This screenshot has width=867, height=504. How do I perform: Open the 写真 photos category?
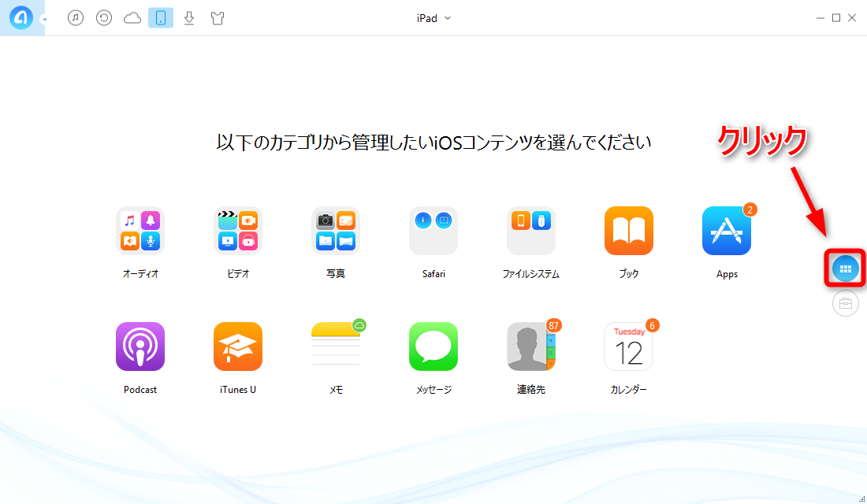336,231
